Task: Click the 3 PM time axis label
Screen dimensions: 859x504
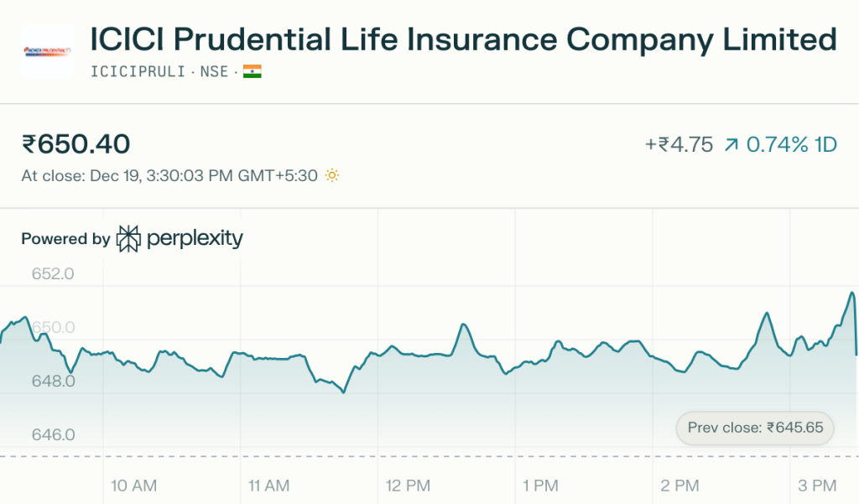Action: 817,486
